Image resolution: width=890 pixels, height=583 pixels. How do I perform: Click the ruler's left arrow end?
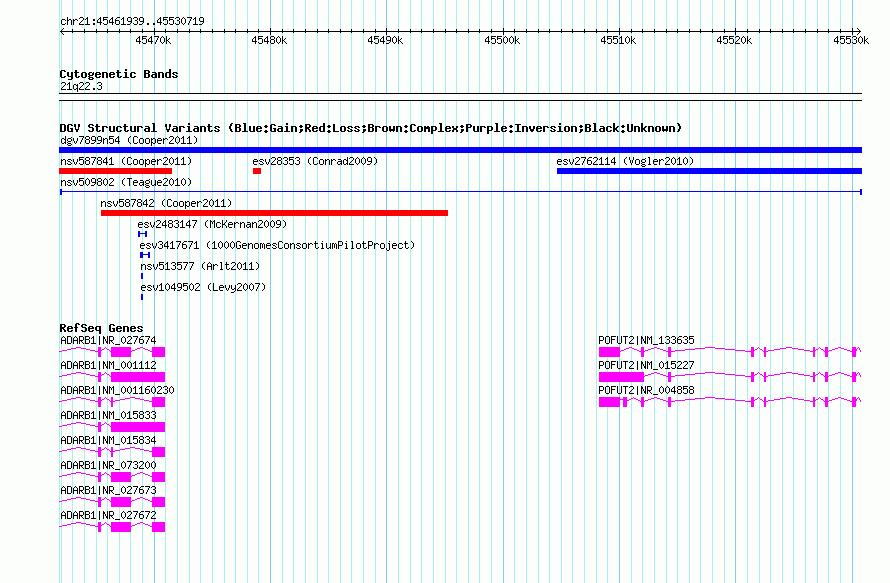point(62,31)
